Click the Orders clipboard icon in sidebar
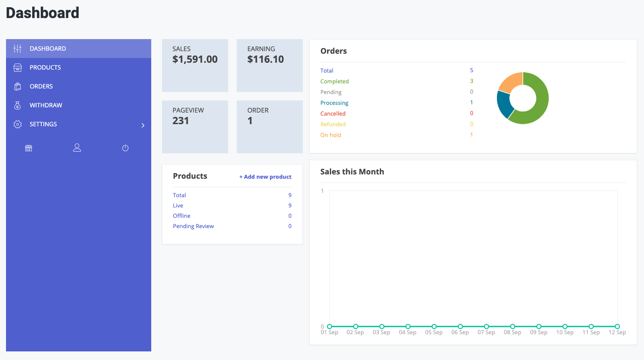Screen dimensions: 644x360 point(18,86)
